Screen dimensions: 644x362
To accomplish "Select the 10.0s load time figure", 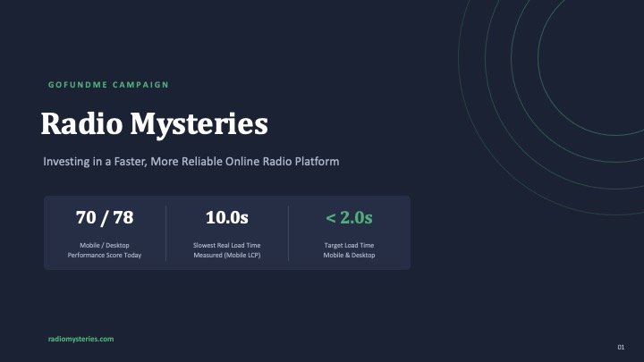I will coord(226,217).
